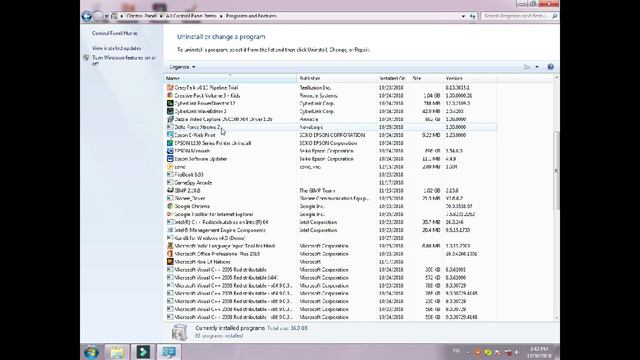The image size is (640, 360).
Task: Expand the arrow after Control Panel breadcrumb
Action: pyautogui.click(x=161, y=16)
